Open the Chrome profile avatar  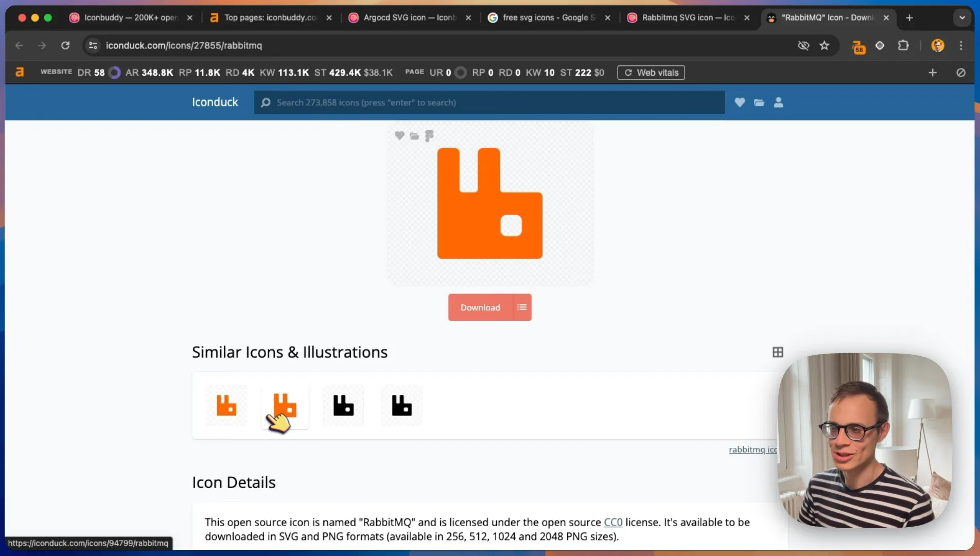tap(938, 45)
